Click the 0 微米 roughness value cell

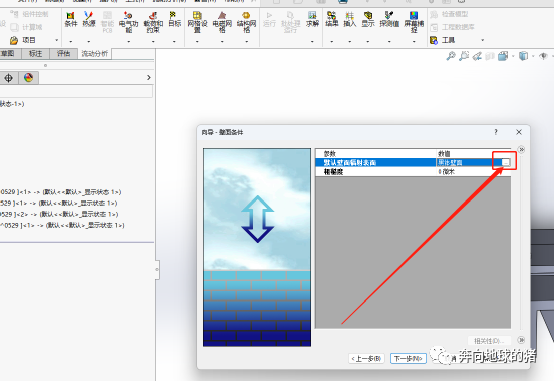click(x=473, y=171)
